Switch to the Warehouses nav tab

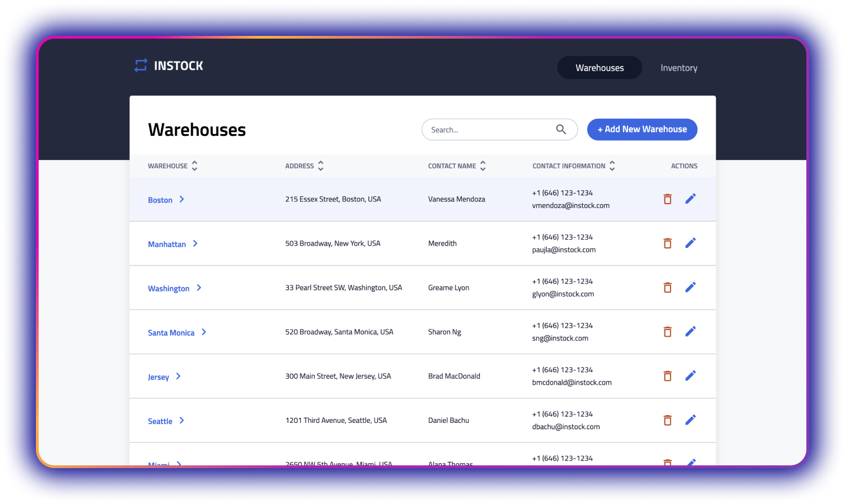[600, 67]
